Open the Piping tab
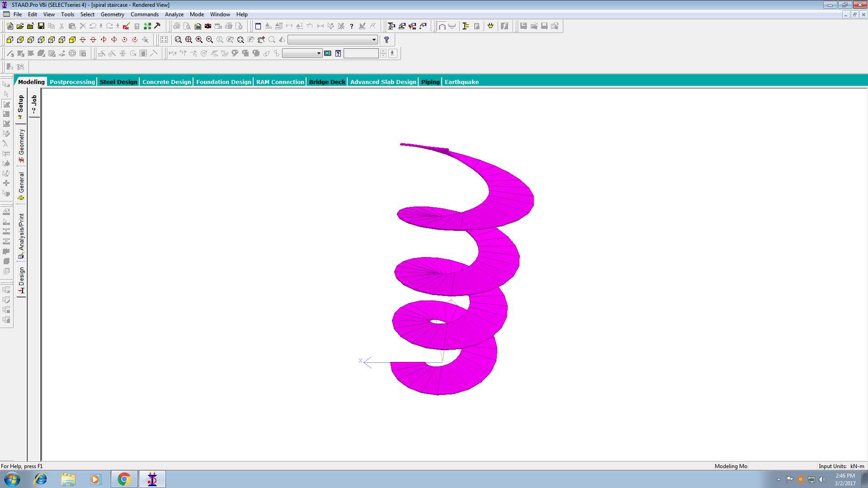The height and width of the screenshot is (488, 868). [430, 82]
